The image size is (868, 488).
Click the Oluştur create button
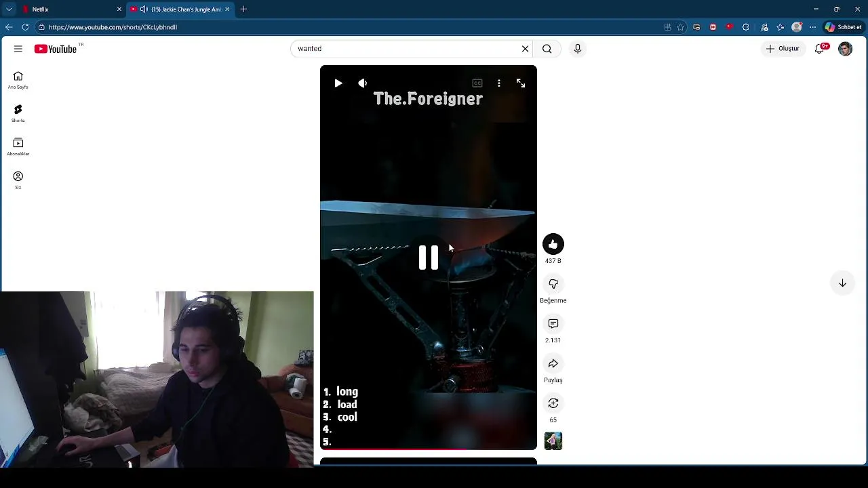tap(783, 49)
